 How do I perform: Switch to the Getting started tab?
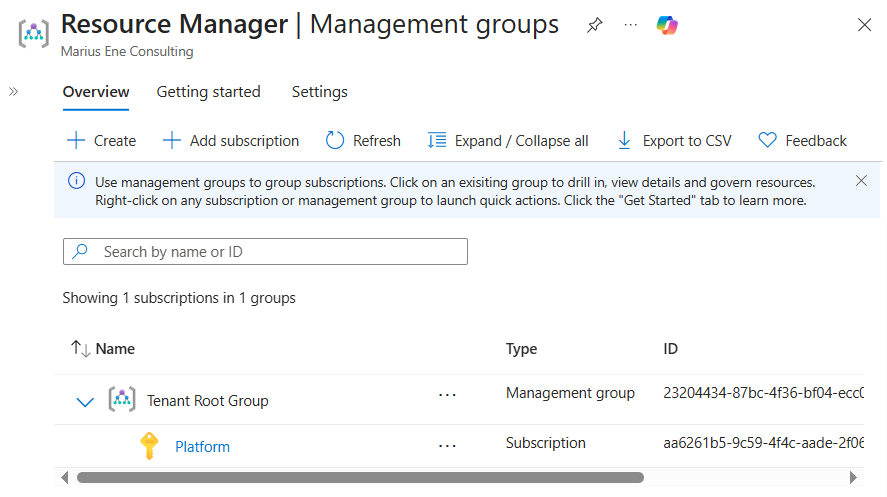208,92
